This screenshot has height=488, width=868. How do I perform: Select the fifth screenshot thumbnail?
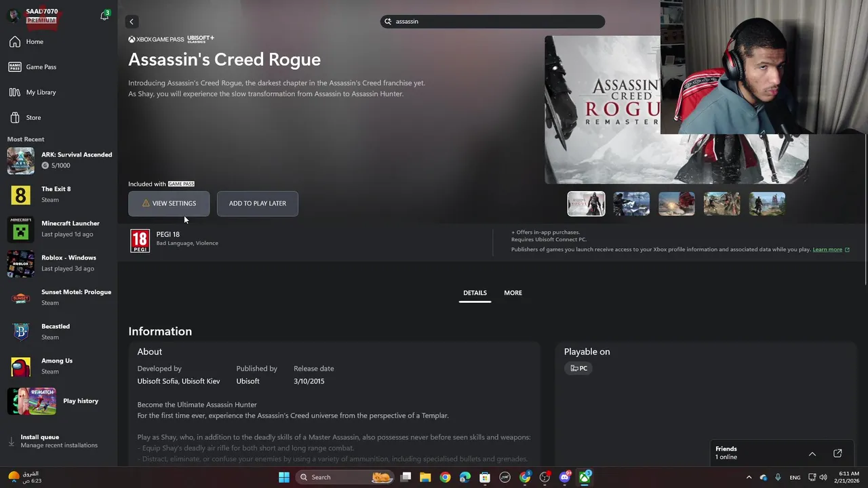tap(767, 204)
